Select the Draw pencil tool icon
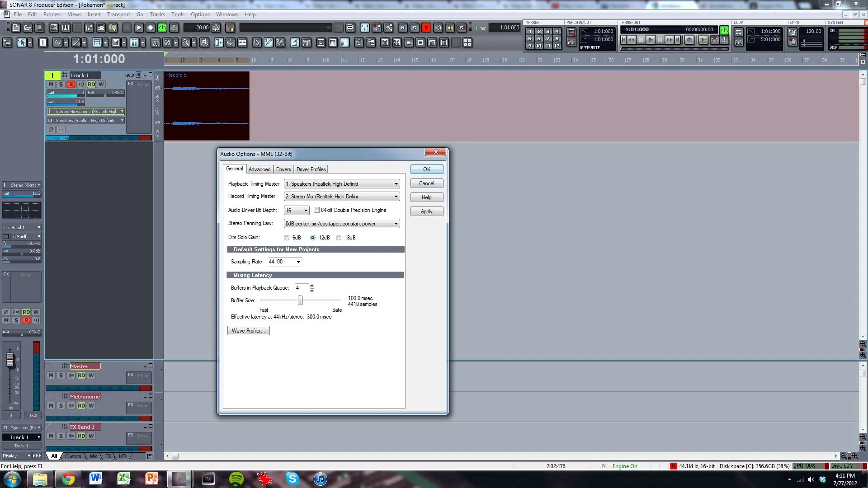The width and height of the screenshot is (868, 488). coord(76,42)
